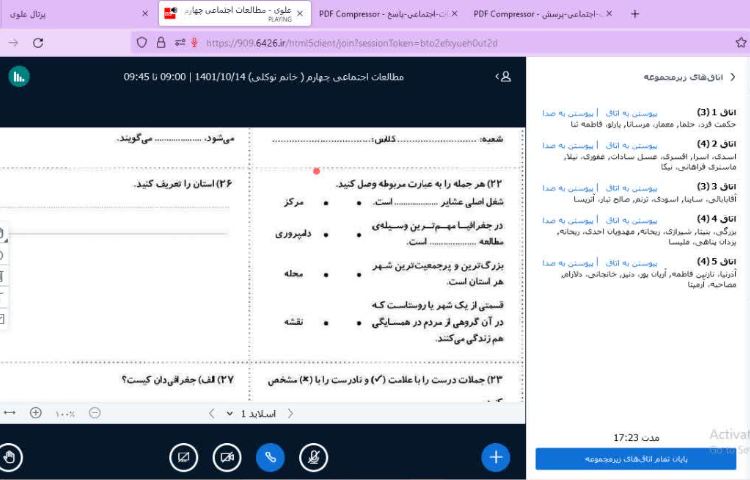Switch to PDF Compressor پرسش tab
Screen dimensions: 750x480
[543, 14]
